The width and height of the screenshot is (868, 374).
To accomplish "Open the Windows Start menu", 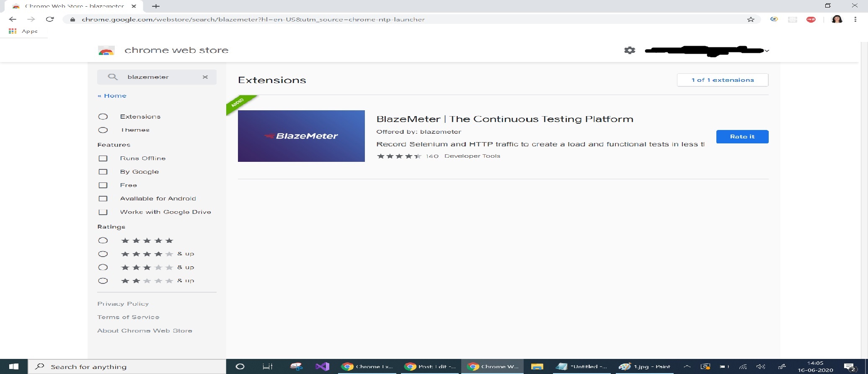I will point(14,366).
